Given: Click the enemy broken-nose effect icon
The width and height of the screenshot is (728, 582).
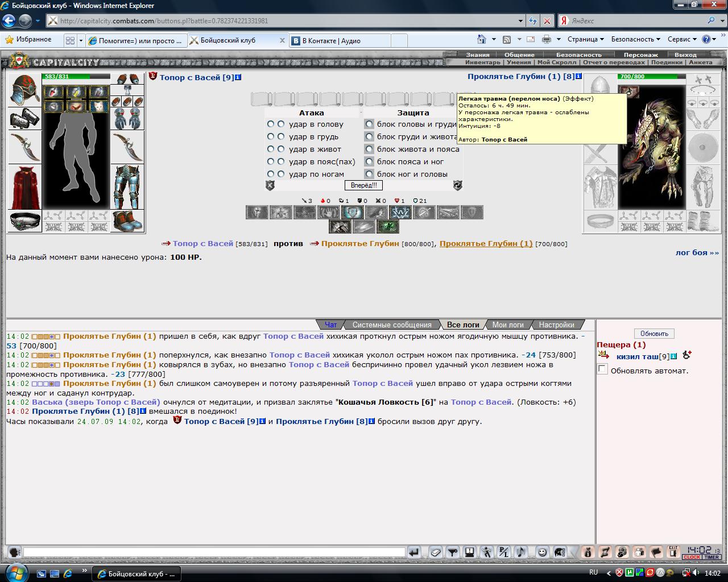Looking at the screenshot, I should coord(628,92).
